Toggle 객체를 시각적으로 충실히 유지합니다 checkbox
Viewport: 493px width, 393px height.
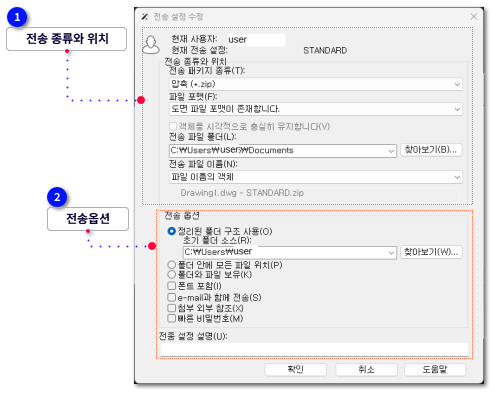173,126
